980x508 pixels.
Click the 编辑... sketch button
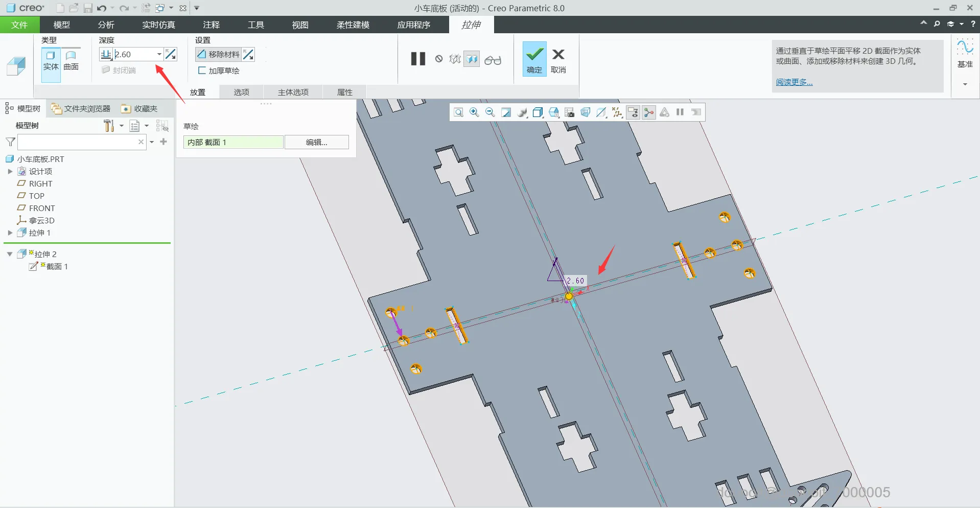[x=317, y=142]
